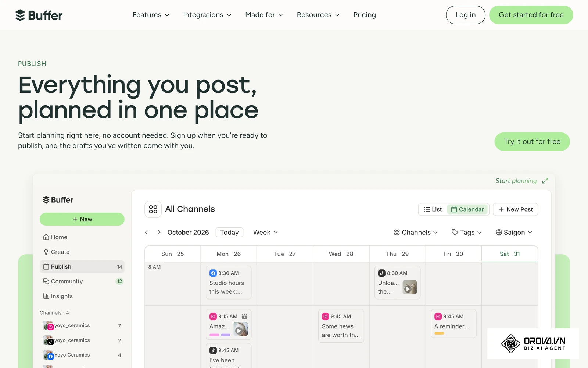Open the Channels filter dropdown
588x368 pixels.
[x=416, y=232]
